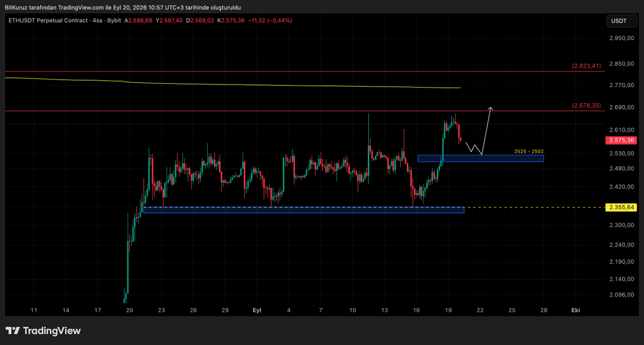Click date 28 on the time axis

point(544,311)
